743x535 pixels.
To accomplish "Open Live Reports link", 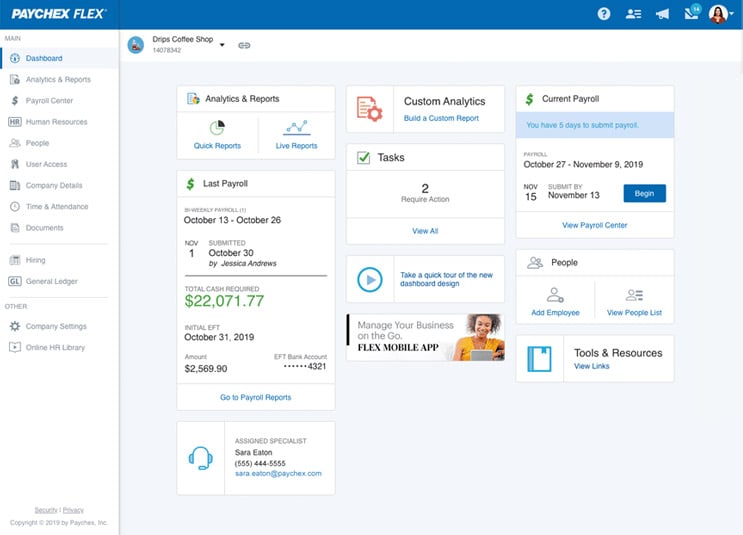I will (x=297, y=146).
